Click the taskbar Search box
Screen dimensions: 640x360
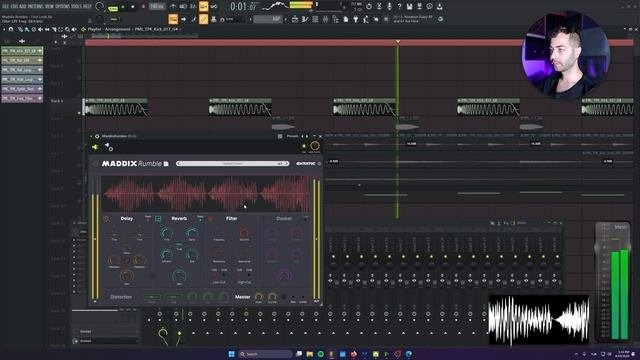[265, 354]
